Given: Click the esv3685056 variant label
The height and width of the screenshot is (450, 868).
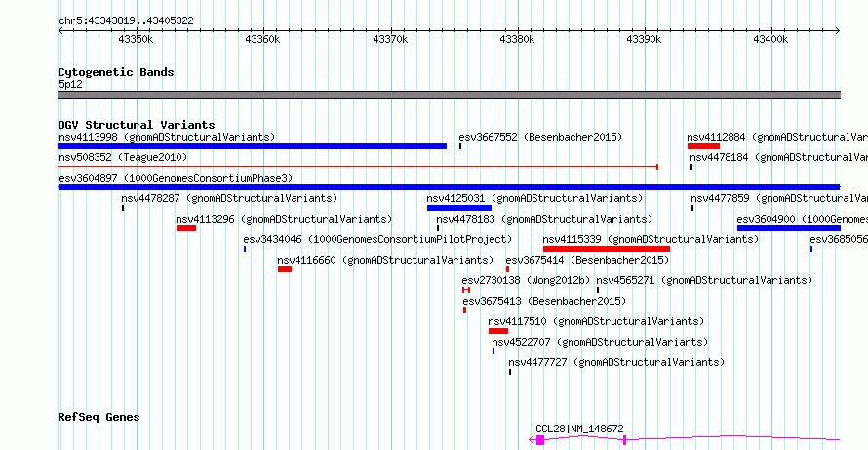Looking at the screenshot, I should [839, 239].
